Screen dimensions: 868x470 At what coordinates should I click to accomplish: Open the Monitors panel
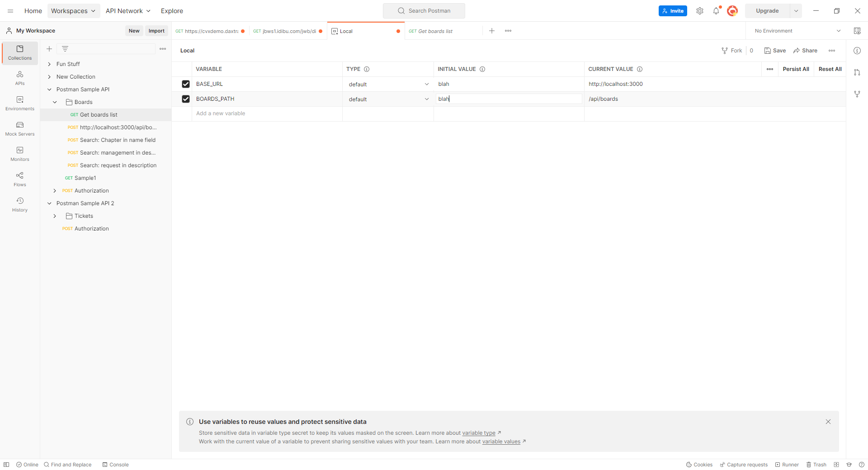pos(20,154)
